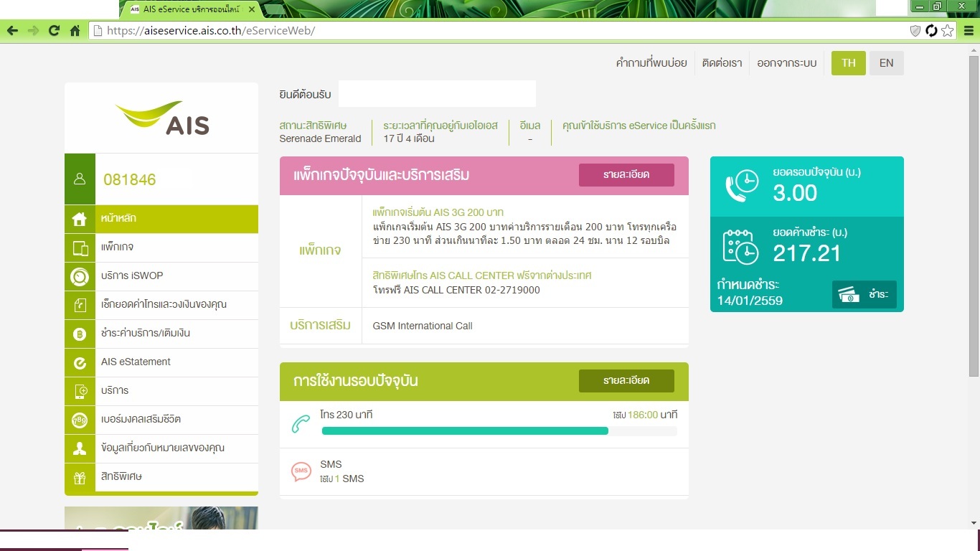Open สิทธิพิเศษโทร AIS CALL CENTER link

tap(482, 275)
